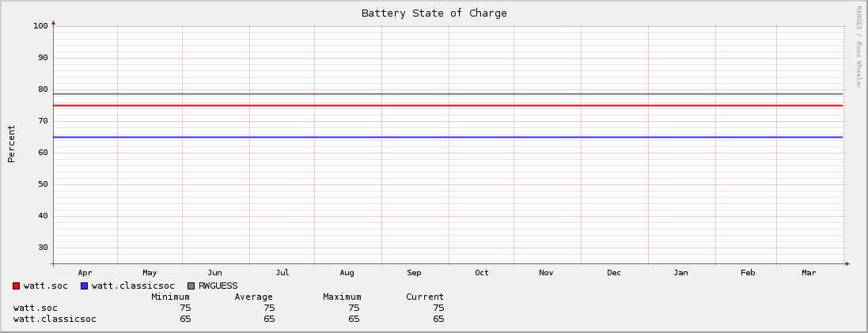Click the 70 y-axis tick label
Viewport: 868px width, 333px height.
pyautogui.click(x=43, y=120)
